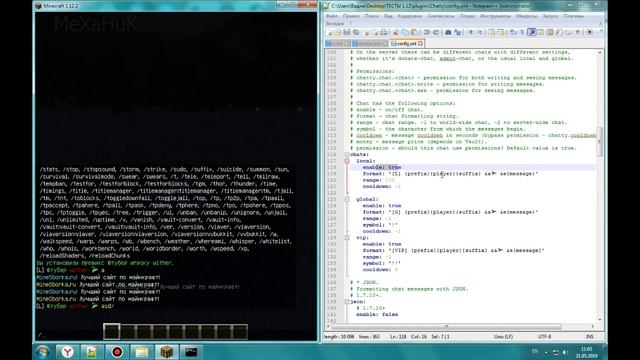Click the Minecraft taskbar icon
This screenshot has width=640, height=360.
(x=167, y=352)
